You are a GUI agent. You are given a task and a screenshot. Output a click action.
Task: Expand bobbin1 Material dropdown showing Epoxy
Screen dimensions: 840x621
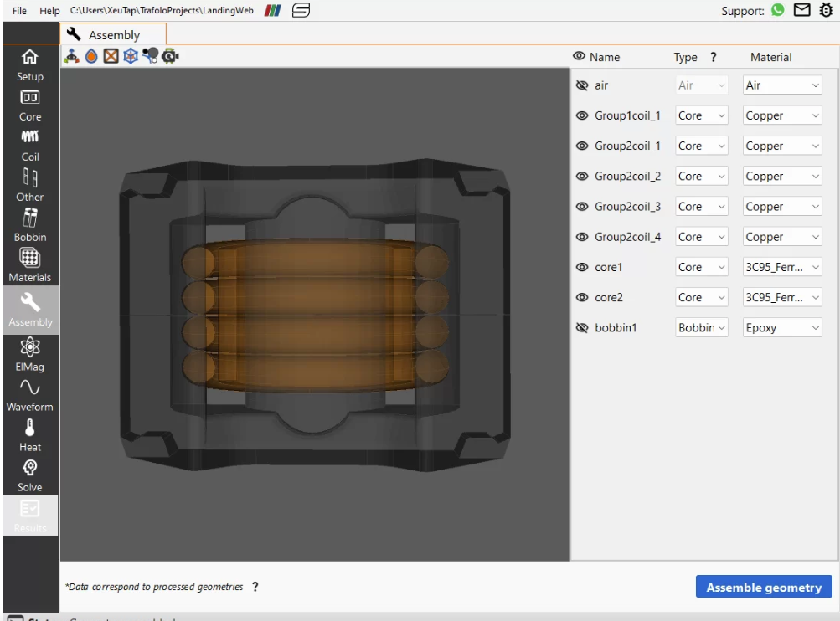tap(782, 328)
